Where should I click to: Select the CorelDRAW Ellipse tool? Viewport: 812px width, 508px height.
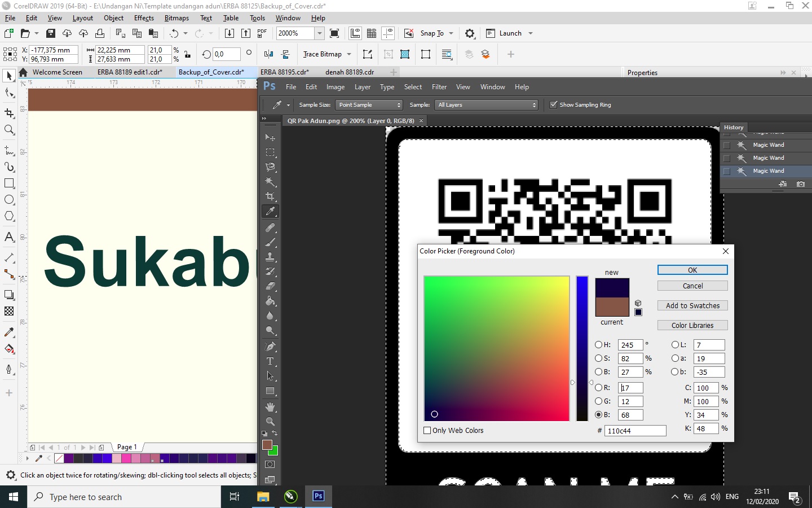[x=9, y=200]
